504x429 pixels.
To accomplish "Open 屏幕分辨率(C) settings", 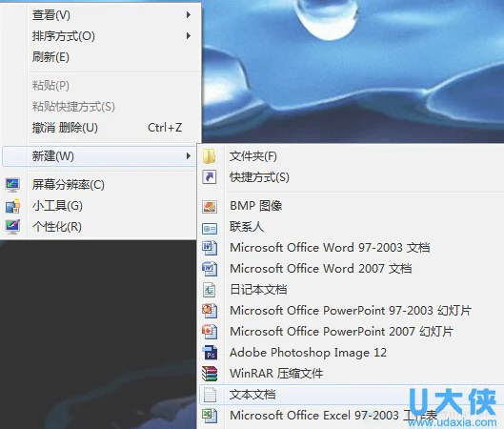I will (x=99, y=185).
